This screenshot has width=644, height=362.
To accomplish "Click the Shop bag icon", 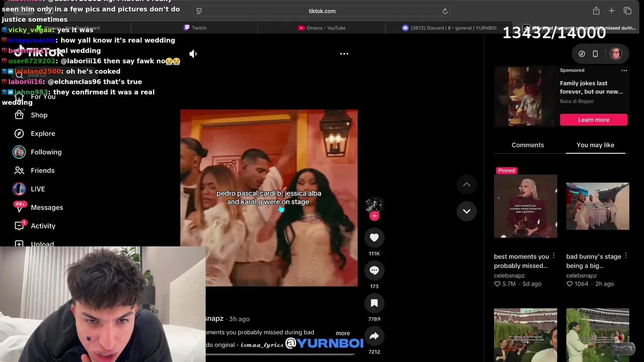I will [19, 115].
